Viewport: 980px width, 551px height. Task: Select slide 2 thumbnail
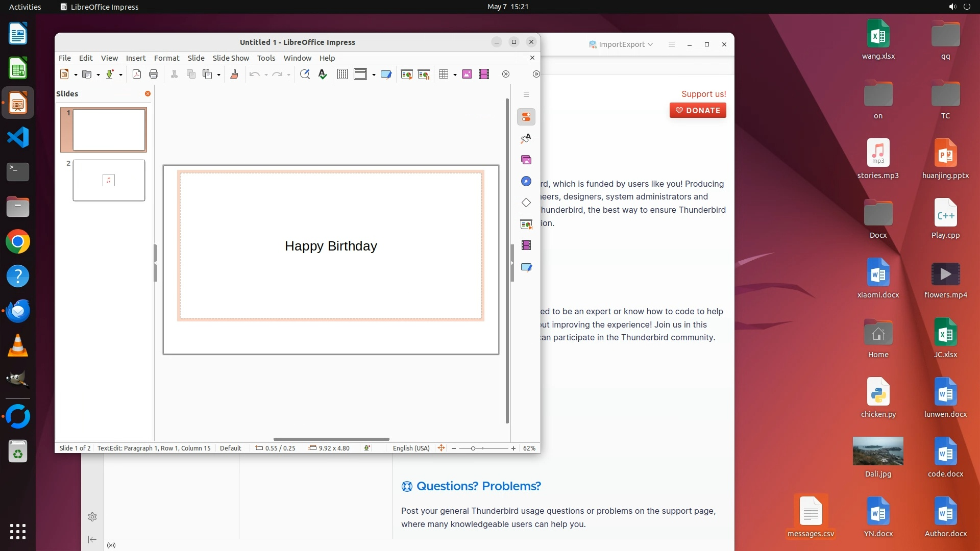pyautogui.click(x=109, y=181)
